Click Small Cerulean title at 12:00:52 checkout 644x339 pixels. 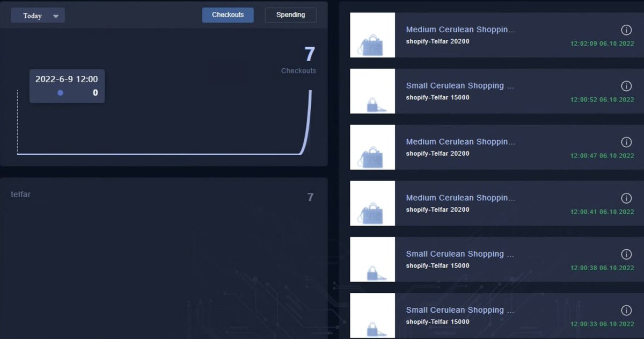coord(460,86)
